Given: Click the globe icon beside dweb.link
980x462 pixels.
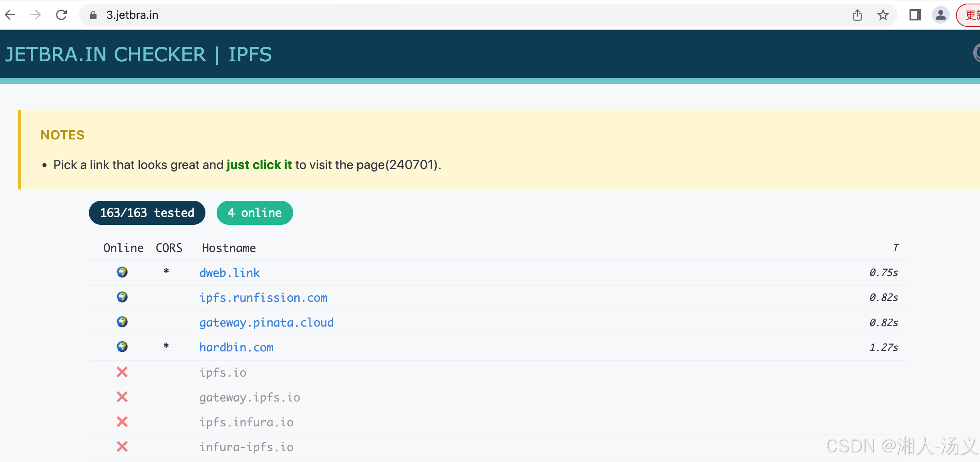Looking at the screenshot, I should (122, 272).
